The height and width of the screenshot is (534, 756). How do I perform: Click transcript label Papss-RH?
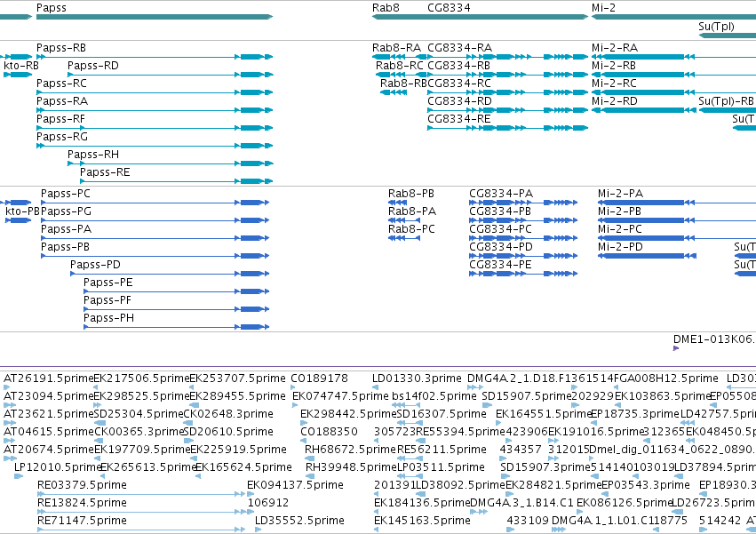(x=93, y=155)
